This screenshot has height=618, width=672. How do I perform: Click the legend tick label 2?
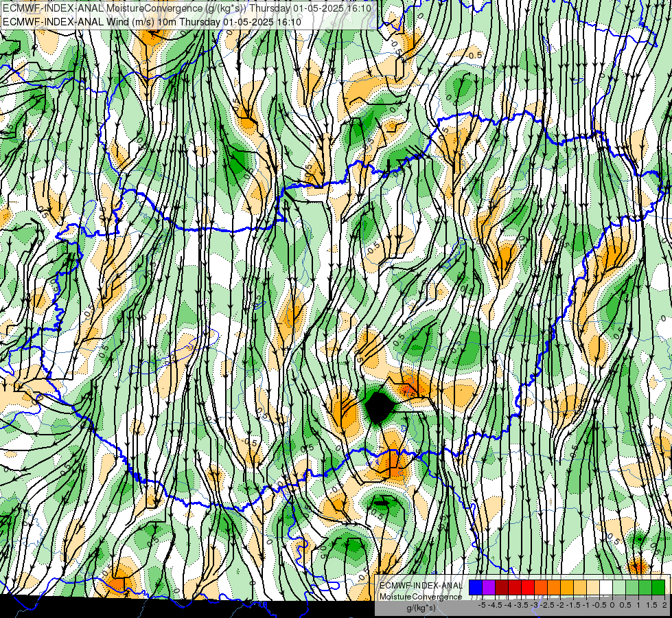664,605
